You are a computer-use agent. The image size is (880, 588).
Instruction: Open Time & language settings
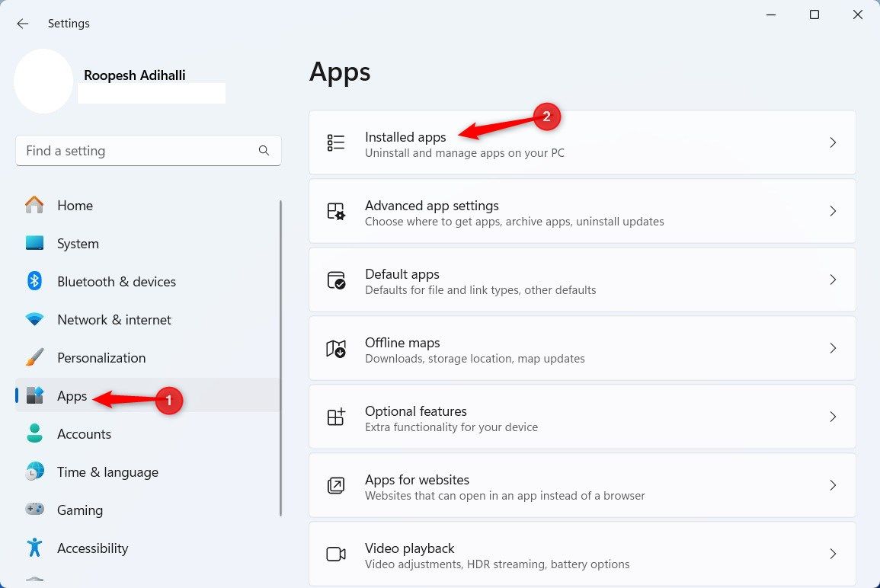coord(147,472)
